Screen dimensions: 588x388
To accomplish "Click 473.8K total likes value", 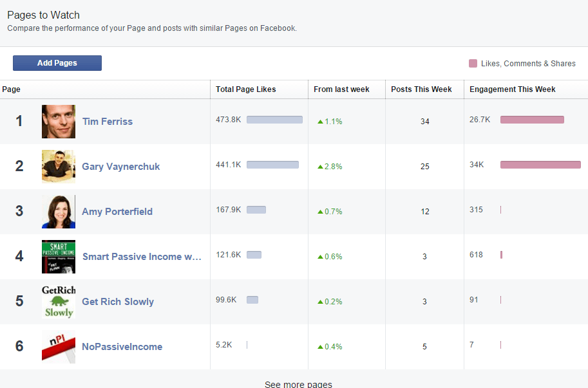I will [x=229, y=120].
